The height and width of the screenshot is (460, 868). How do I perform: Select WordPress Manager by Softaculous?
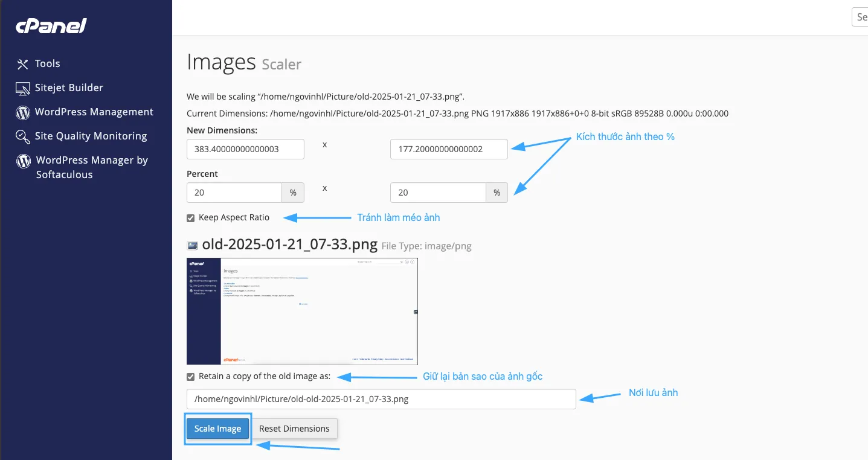[92, 167]
